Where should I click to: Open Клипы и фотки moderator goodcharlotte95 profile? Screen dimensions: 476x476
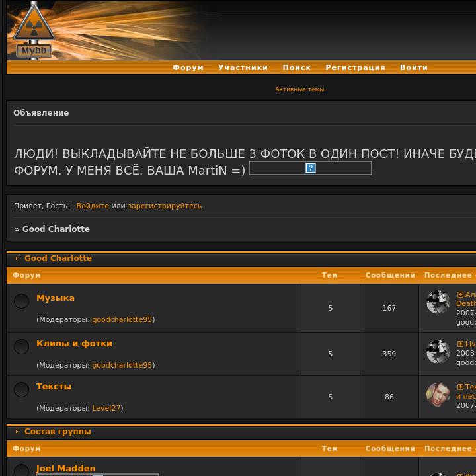pyautogui.click(x=122, y=365)
